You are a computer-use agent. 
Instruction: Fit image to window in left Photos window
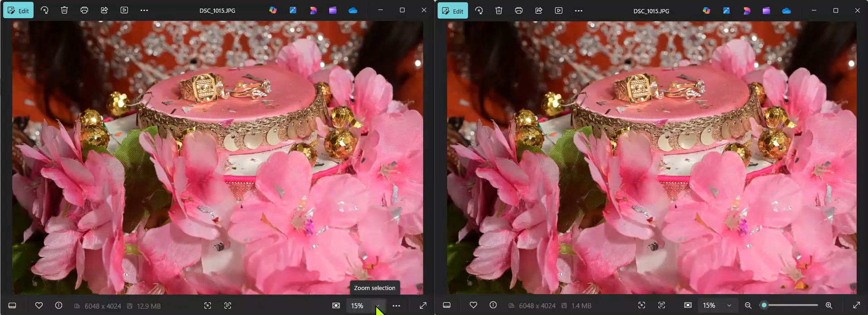tap(336, 305)
